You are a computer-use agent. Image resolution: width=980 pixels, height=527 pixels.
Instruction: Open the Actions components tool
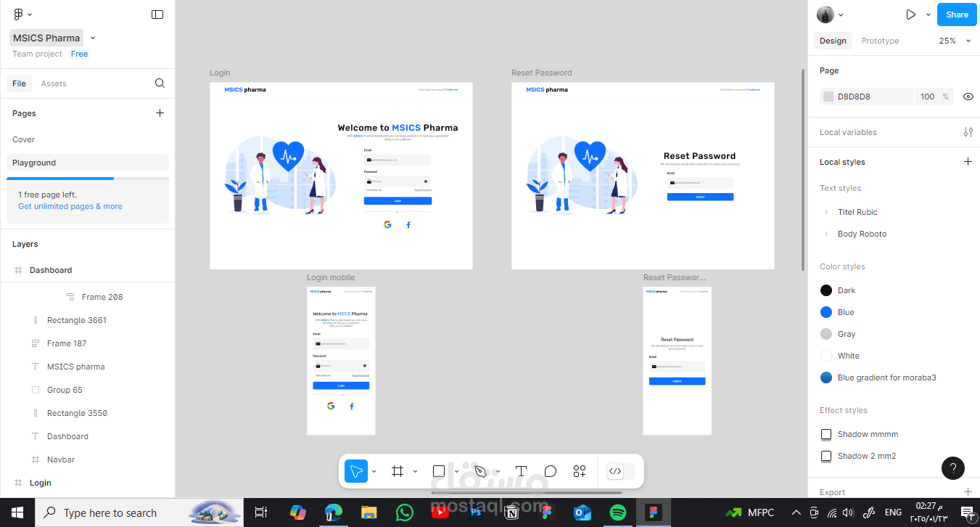tap(580, 471)
